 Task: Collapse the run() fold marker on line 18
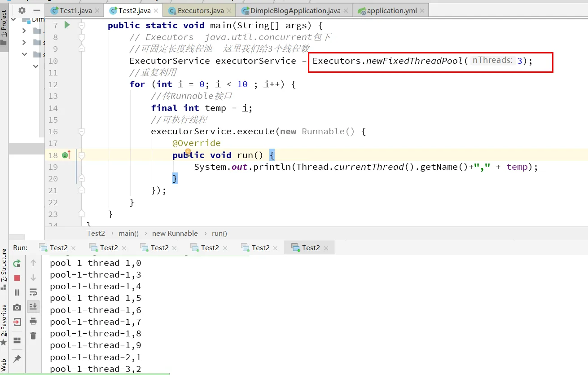click(82, 155)
